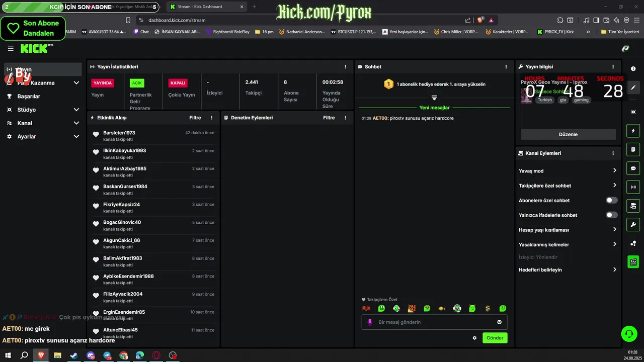Image resolution: width=644 pixels, height=362 pixels.
Task: Click FikriyeKapsiz24 follow event row
Action: click(153, 208)
